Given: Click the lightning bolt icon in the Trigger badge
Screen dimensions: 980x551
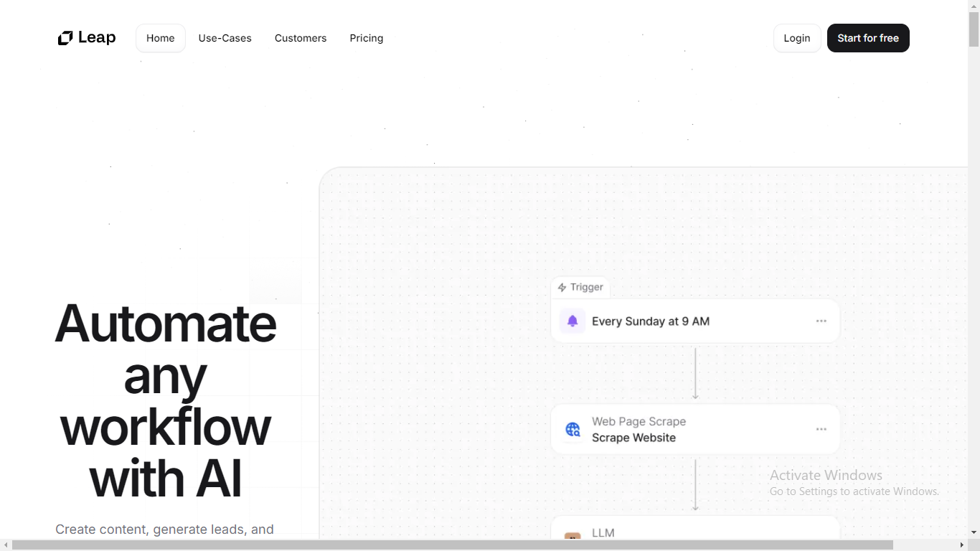Looking at the screenshot, I should (x=562, y=287).
